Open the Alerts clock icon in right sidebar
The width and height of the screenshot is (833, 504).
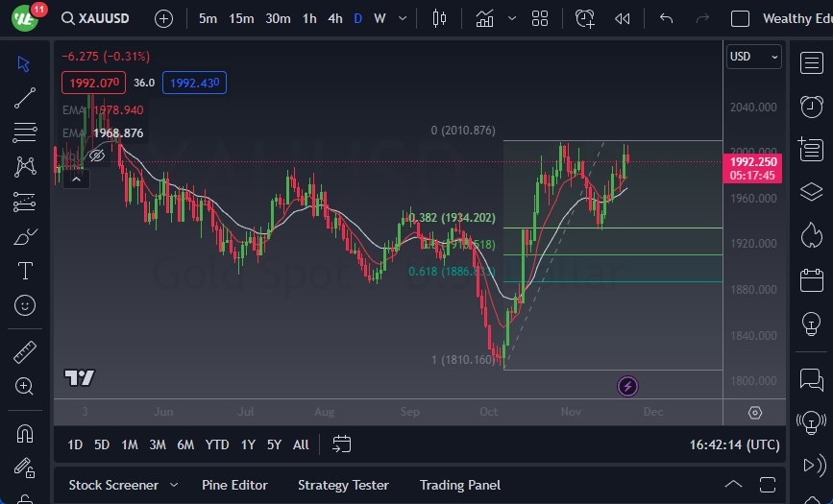(812, 105)
